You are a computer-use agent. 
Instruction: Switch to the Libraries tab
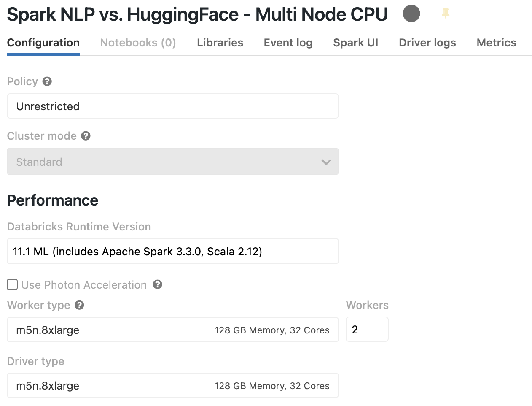coord(220,43)
